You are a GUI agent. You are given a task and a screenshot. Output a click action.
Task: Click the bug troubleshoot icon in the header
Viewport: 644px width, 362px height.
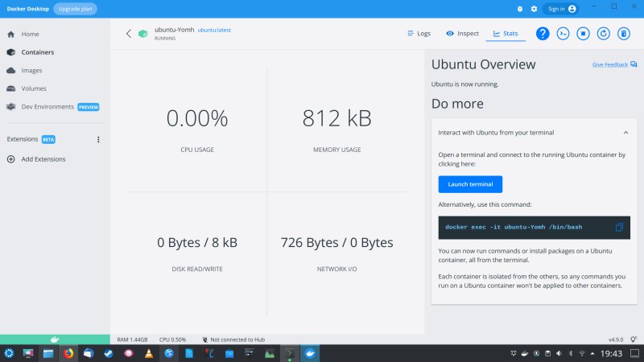pos(519,9)
